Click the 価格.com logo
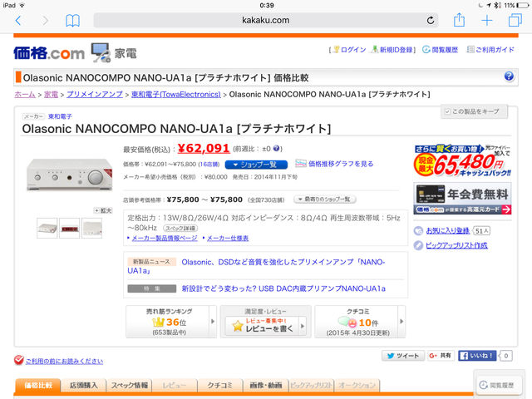532x399 pixels. [x=49, y=53]
